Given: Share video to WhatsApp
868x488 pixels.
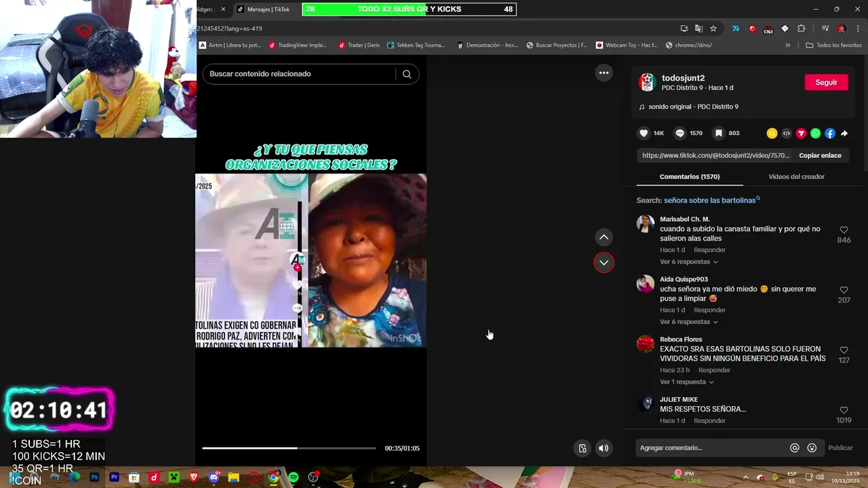Looking at the screenshot, I should pyautogui.click(x=815, y=134).
